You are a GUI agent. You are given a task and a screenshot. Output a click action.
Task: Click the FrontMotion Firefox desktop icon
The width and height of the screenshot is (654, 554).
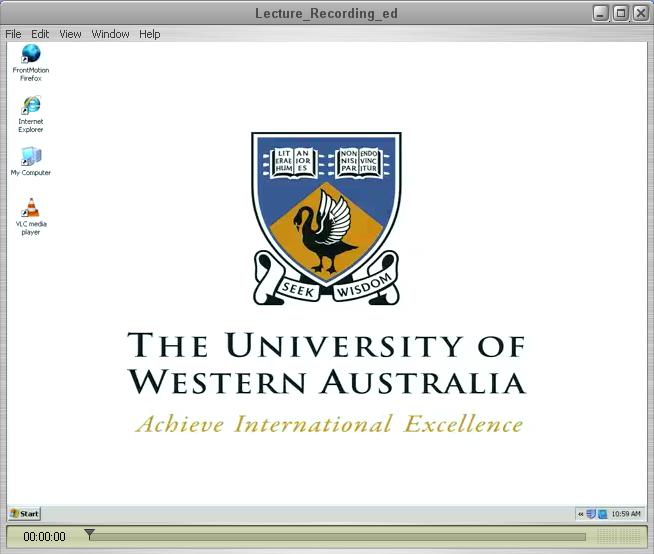[31, 63]
